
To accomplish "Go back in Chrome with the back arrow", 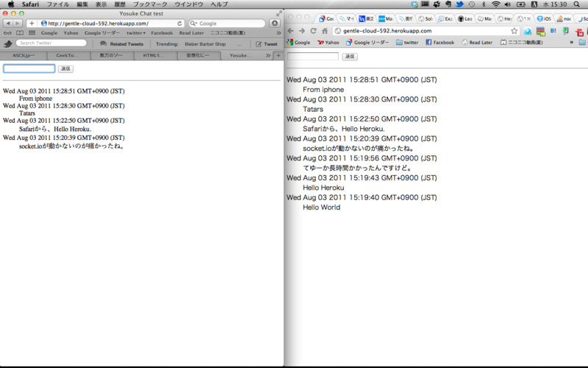I will coord(290,31).
